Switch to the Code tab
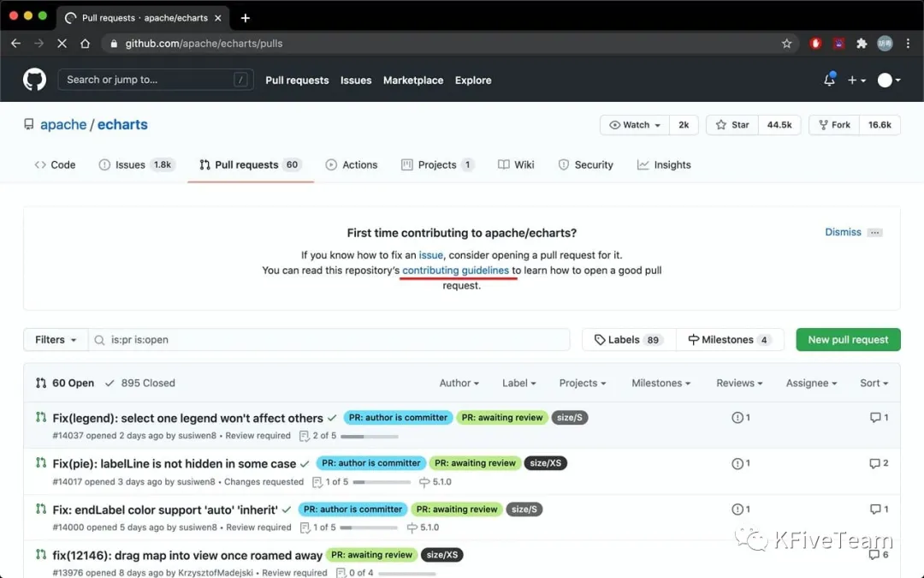The height and width of the screenshot is (578, 924). 55,165
